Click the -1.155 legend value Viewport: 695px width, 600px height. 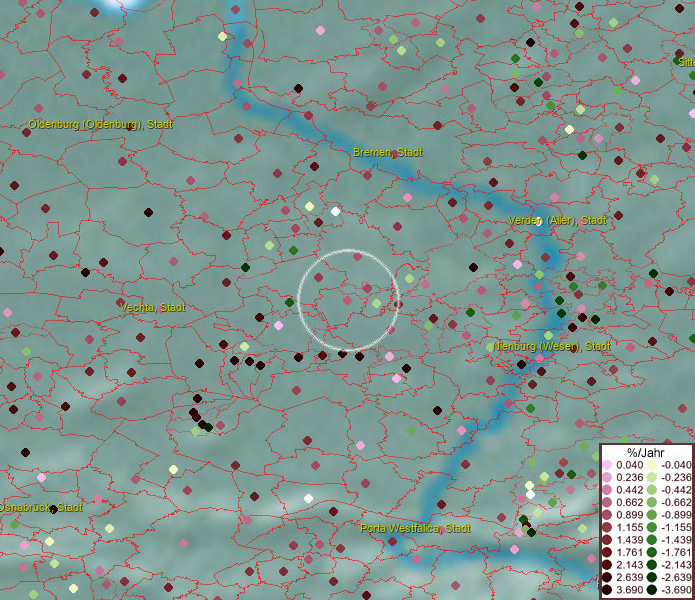click(x=676, y=527)
